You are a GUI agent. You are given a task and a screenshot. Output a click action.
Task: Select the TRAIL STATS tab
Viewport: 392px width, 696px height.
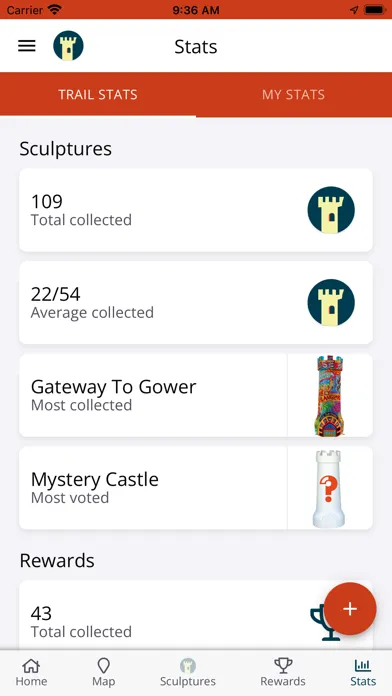coord(98,95)
